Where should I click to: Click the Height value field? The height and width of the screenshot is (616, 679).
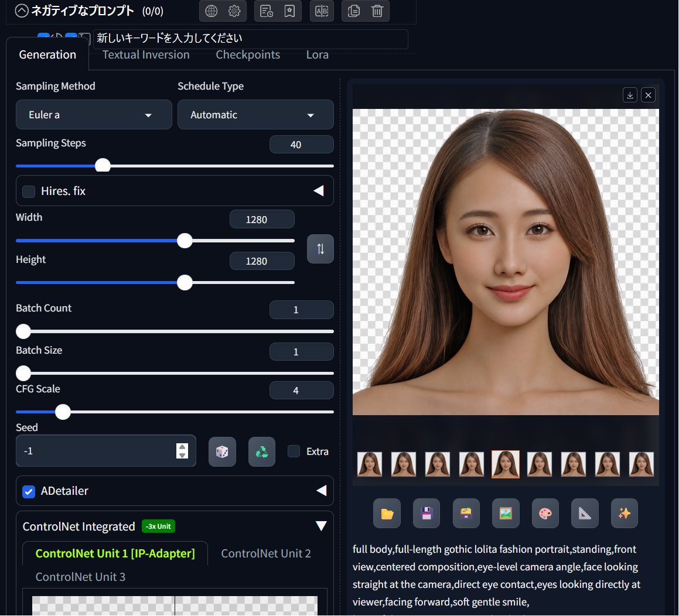point(262,261)
